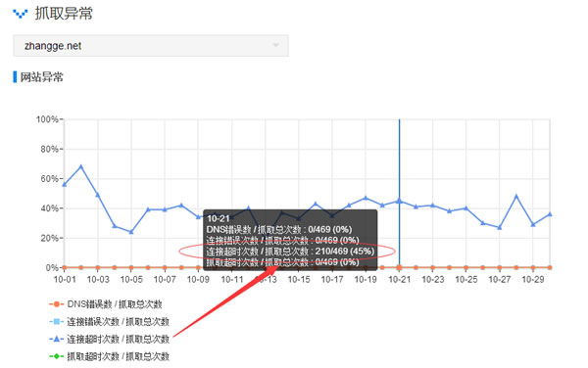Screen dimensions: 588x368
Task: Click the green diamond legend icon
Action: tap(57, 356)
